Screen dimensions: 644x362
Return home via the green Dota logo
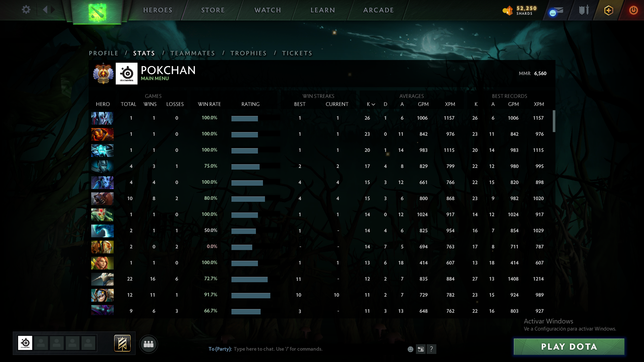pos(97,12)
